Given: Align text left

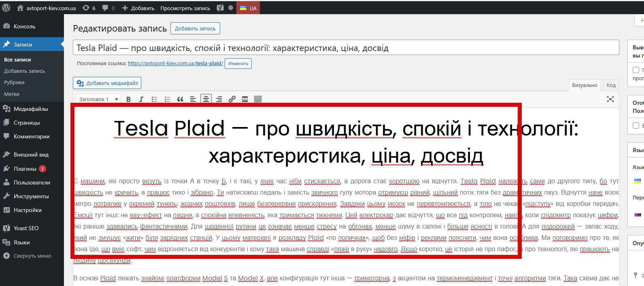Looking at the screenshot, I should tap(193, 99).
